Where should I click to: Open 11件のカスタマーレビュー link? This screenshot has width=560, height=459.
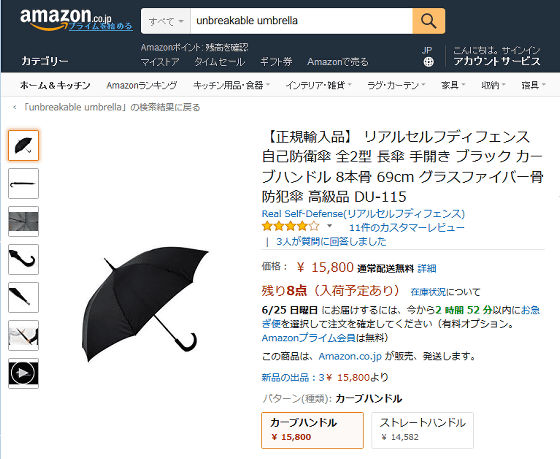pyautogui.click(x=407, y=228)
